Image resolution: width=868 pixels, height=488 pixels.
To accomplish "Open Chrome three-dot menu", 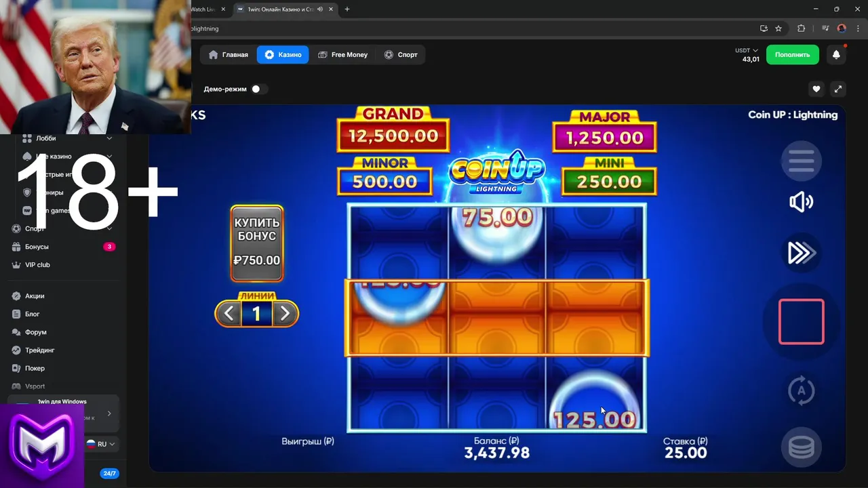I will tap(858, 28).
